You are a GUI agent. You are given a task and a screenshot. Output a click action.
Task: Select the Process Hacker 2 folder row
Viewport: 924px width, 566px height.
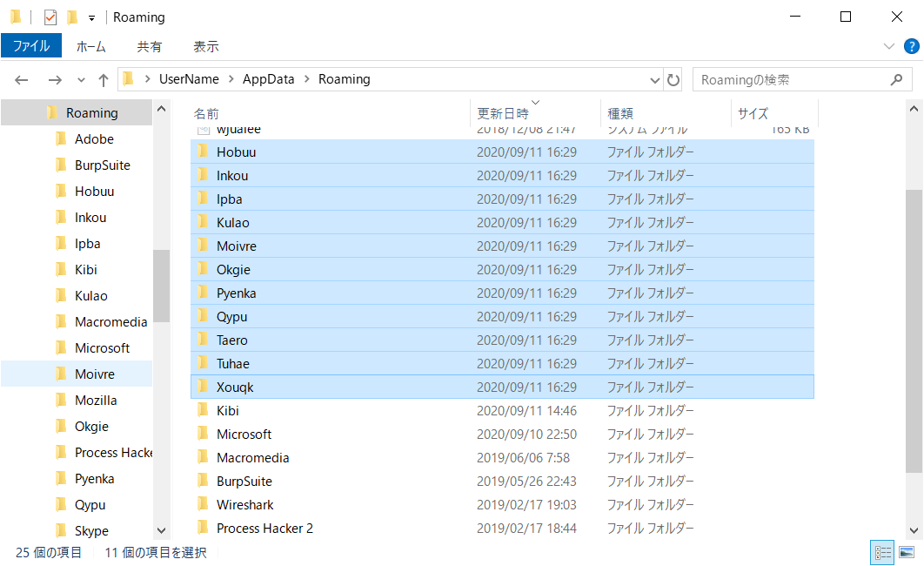click(503, 529)
